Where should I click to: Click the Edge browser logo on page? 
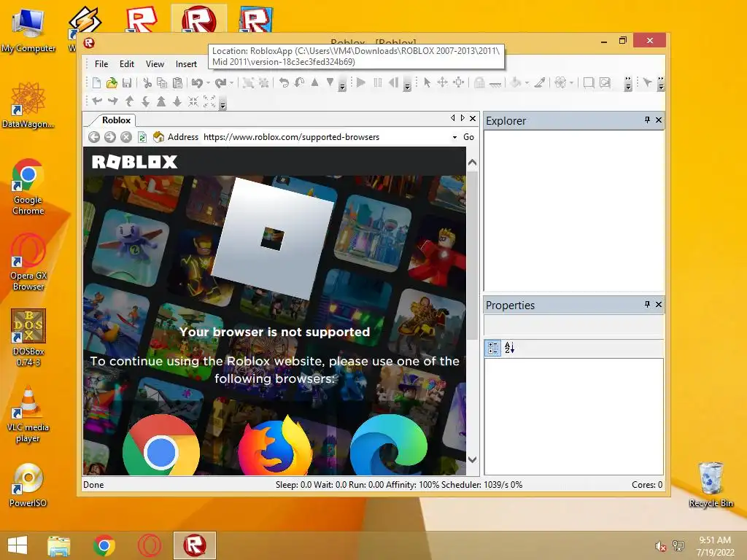[389, 445]
